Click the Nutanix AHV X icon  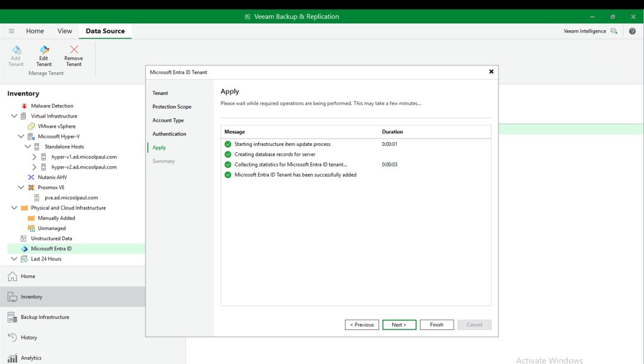[31, 177]
